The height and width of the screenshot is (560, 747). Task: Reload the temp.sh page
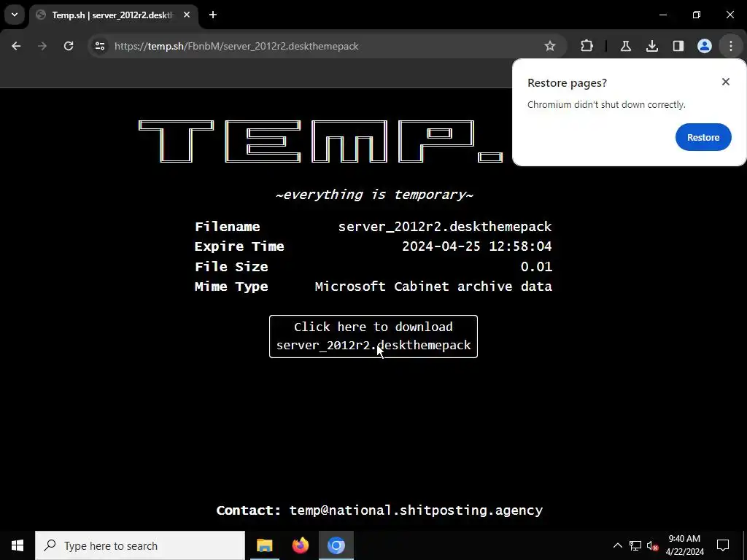pyautogui.click(x=69, y=46)
